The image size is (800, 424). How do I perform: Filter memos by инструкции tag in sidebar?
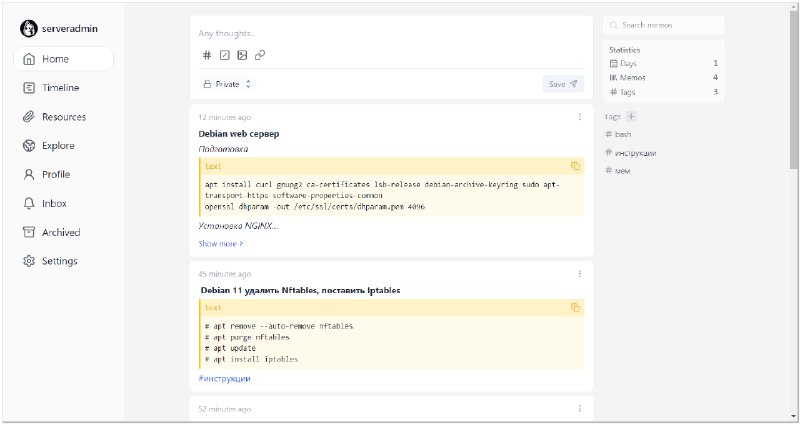point(631,153)
